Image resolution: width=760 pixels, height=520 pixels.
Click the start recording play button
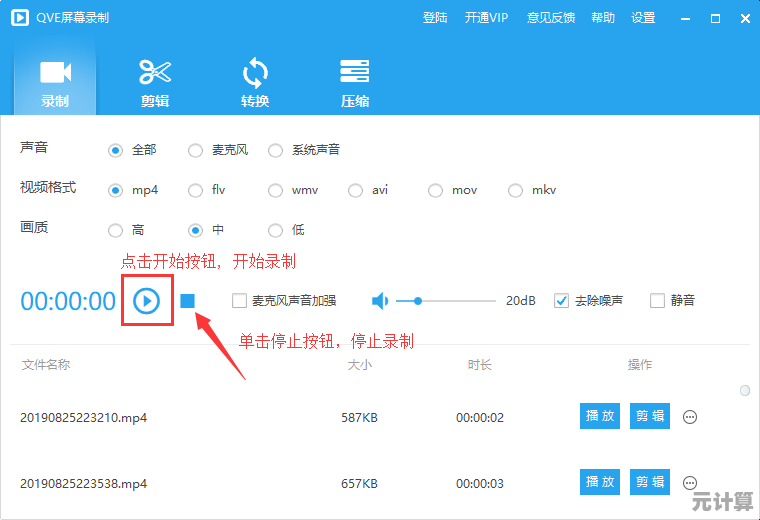tap(147, 300)
